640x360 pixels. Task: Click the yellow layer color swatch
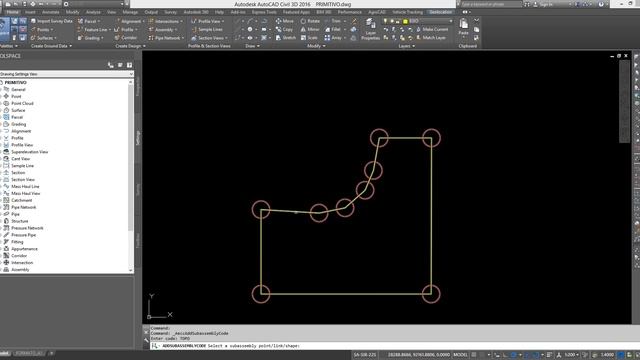tap(405, 21)
